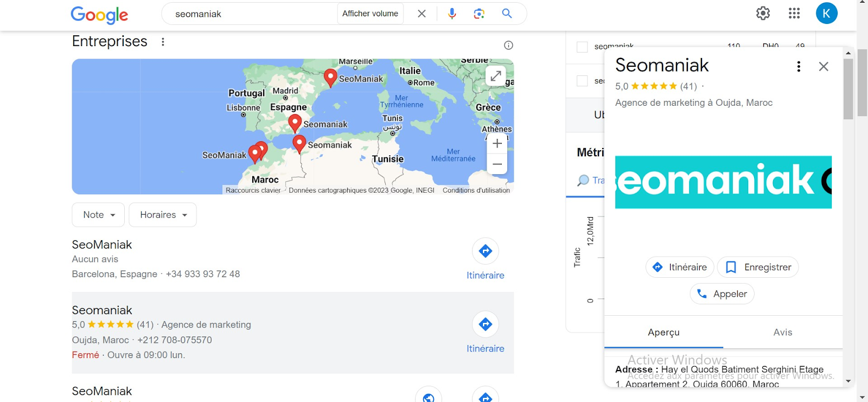This screenshot has height=402, width=868.
Task: Select the phone number +212 708-075570
Action: point(175,340)
